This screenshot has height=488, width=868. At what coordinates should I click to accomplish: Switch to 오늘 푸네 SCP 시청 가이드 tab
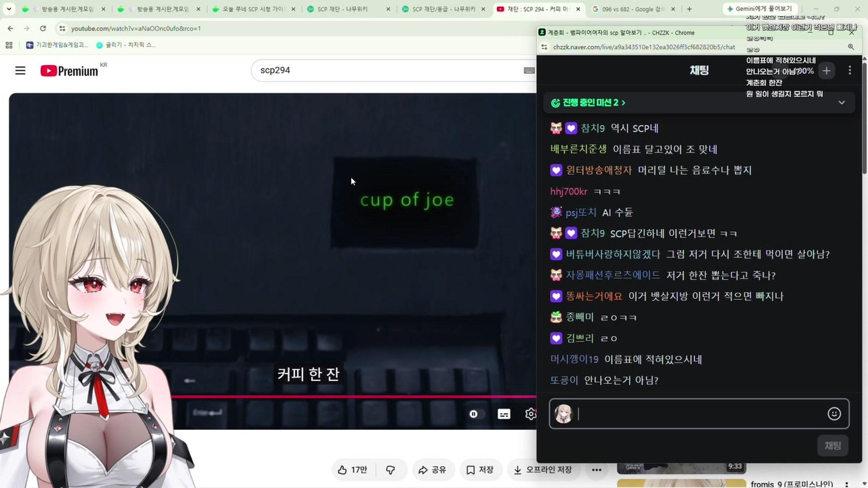coord(253,9)
